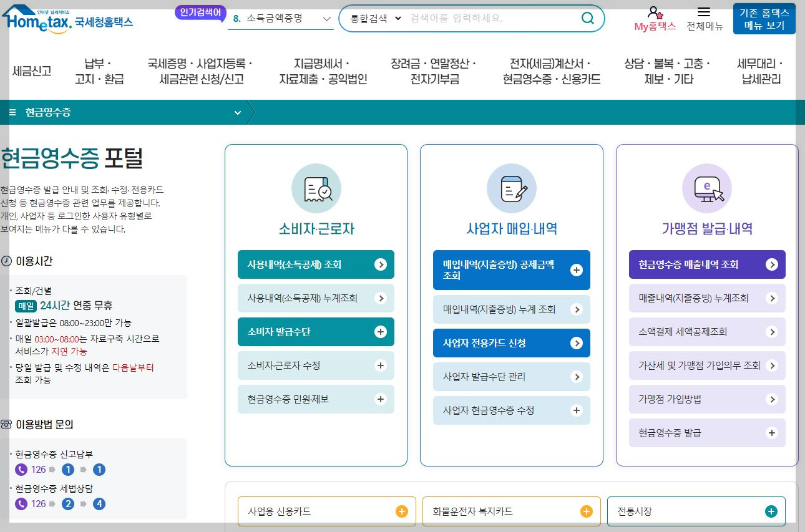Click arrow icon on 사업자 발급수단 관리
Screen dimensions: 805x532
(x=577, y=377)
